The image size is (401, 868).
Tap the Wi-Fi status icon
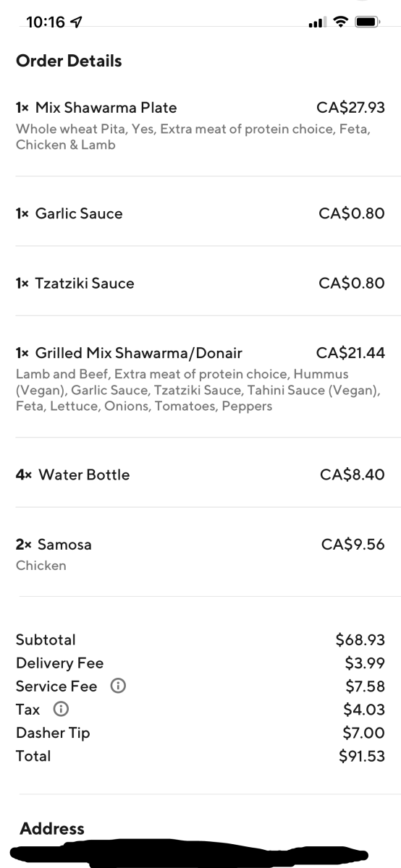tap(339, 22)
